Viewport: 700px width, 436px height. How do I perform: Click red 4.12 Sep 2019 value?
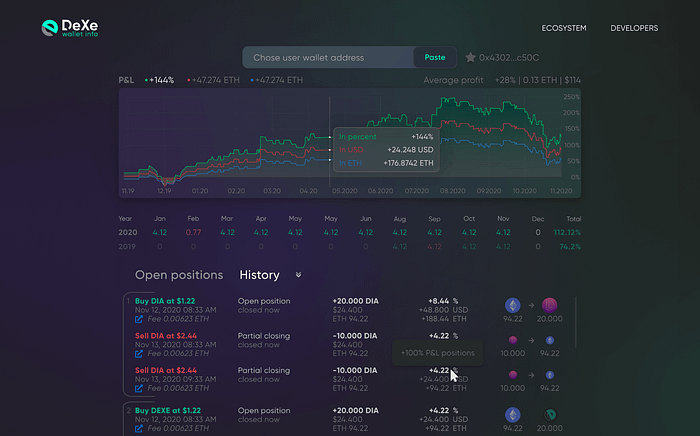coord(434,247)
